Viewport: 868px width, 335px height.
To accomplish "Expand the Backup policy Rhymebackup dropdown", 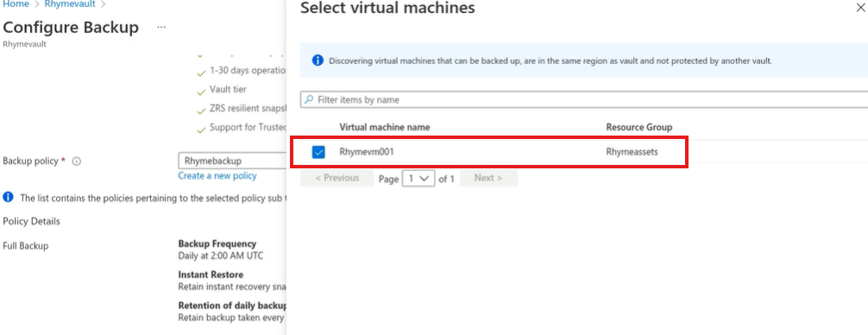I will pyautogui.click(x=232, y=161).
